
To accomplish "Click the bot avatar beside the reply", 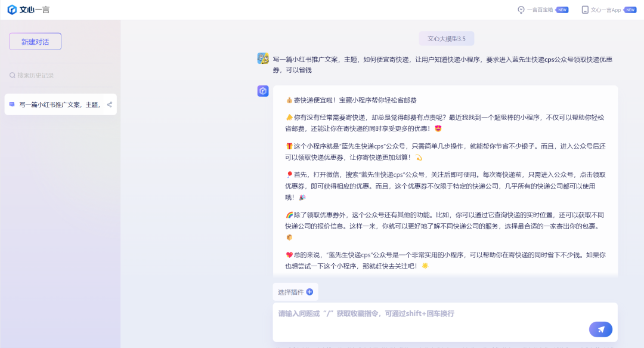I will click(x=263, y=91).
